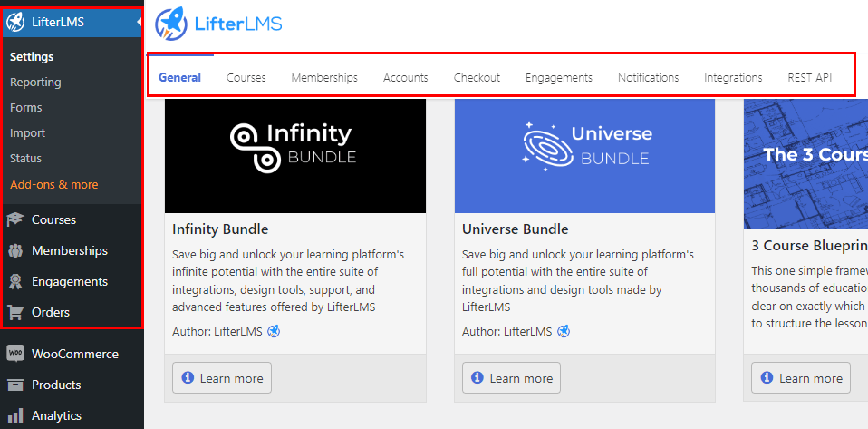
Task: Open the Notifications tab
Action: point(649,78)
